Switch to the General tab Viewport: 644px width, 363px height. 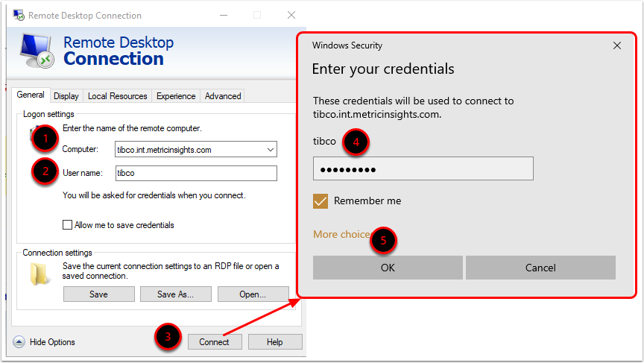click(31, 95)
